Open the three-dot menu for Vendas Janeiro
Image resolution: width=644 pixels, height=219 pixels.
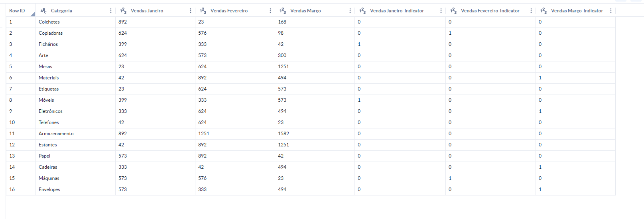click(x=191, y=11)
